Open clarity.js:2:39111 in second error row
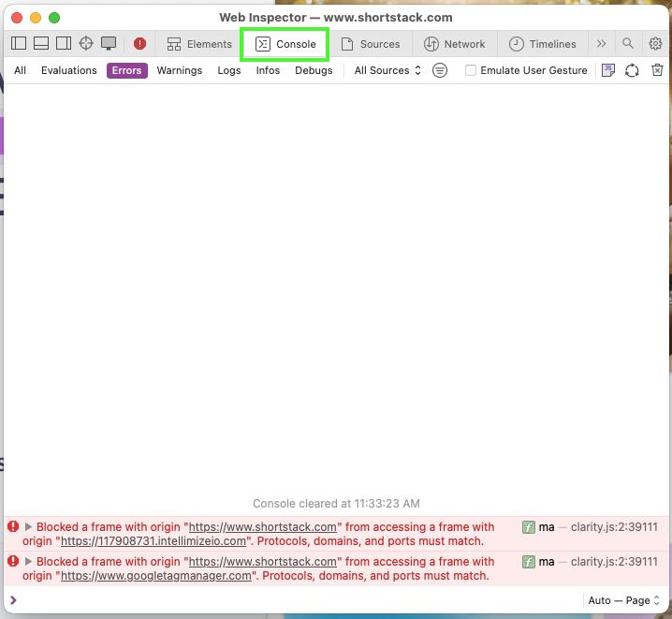The width and height of the screenshot is (672, 619). [614, 562]
